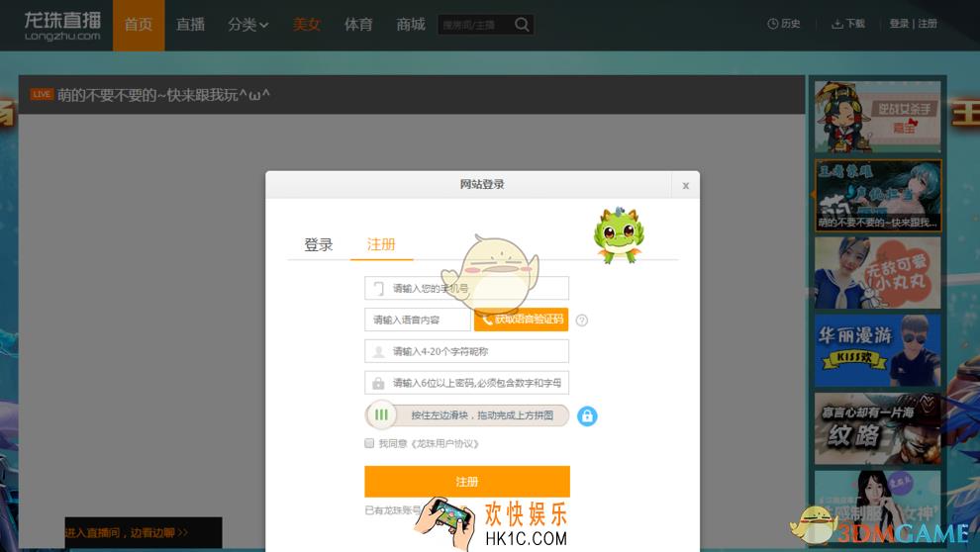Click the stream title 萌的不要不要的
Screen dimensions: 980x552
click(x=163, y=95)
